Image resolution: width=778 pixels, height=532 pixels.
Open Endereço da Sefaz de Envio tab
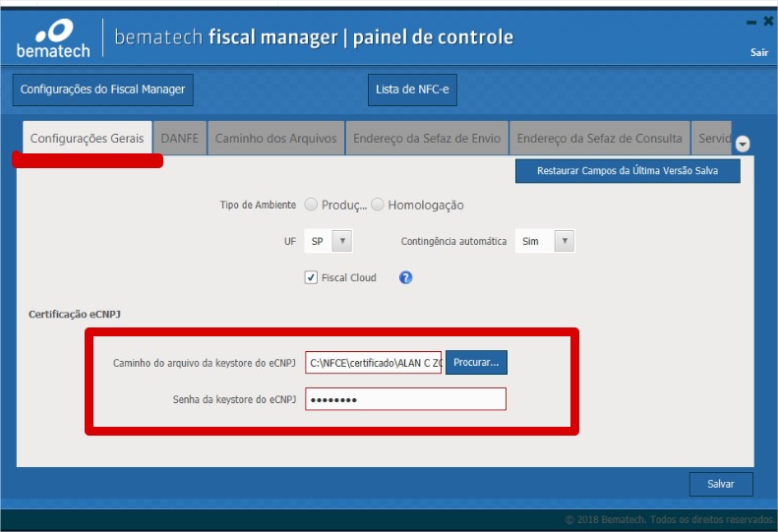427,138
